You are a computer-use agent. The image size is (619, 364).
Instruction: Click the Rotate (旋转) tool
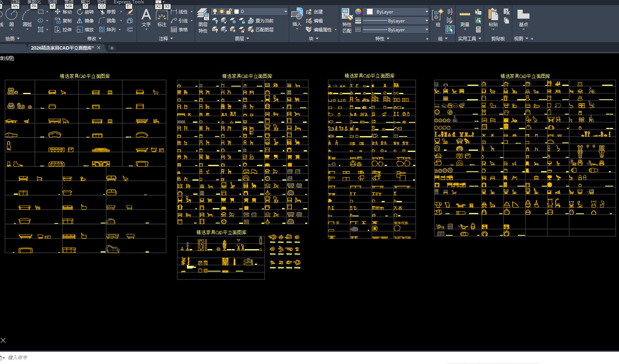click(85, 12)
